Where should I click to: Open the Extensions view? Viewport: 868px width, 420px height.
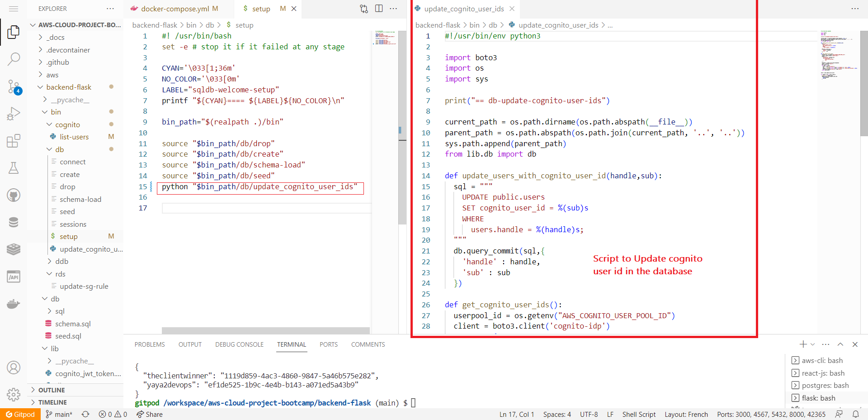(14, 141)
